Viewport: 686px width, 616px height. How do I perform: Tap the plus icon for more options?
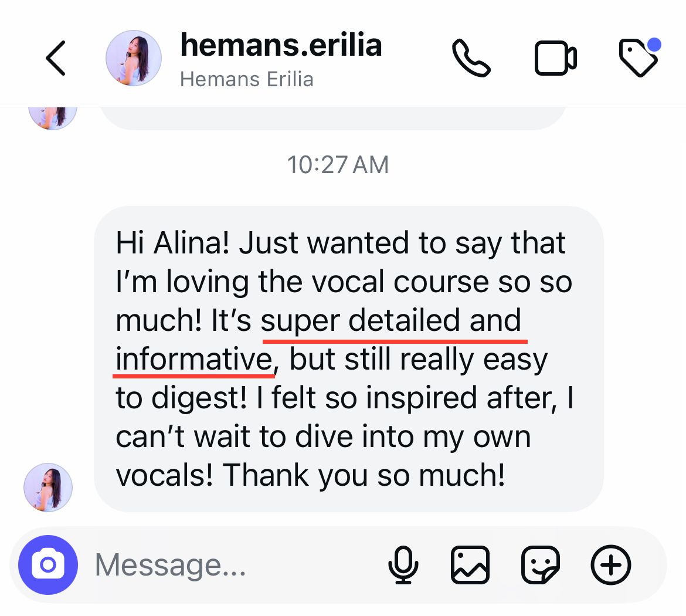click(611, 565)
